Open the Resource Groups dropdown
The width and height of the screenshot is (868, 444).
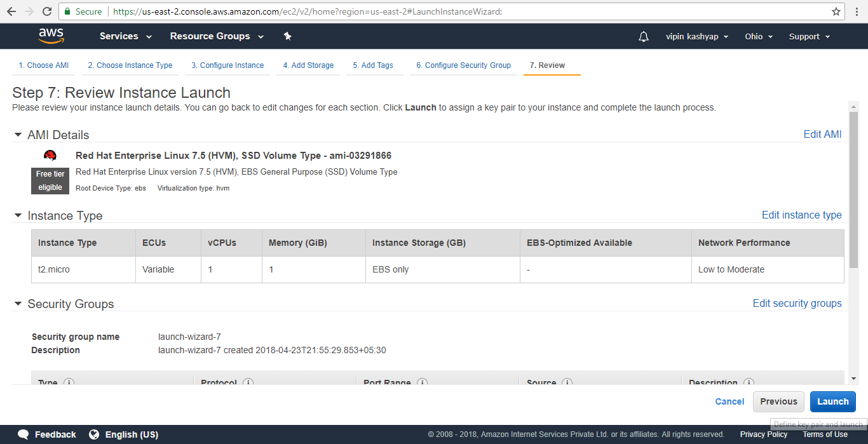click(217, 36)
